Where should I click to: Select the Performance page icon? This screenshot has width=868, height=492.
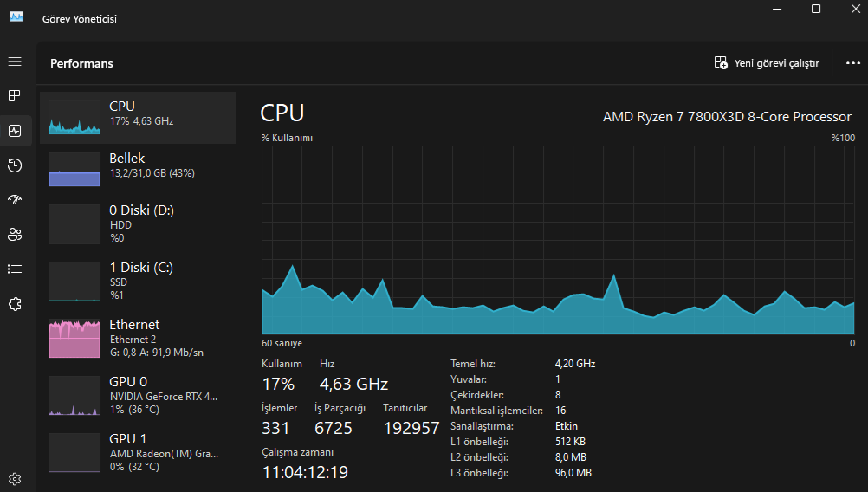pos(15,131)
